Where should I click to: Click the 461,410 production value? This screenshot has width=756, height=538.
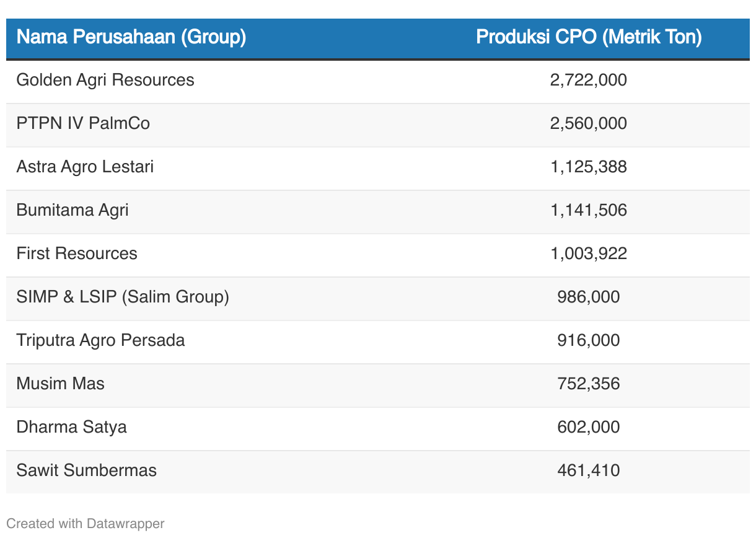click(589, 470)
